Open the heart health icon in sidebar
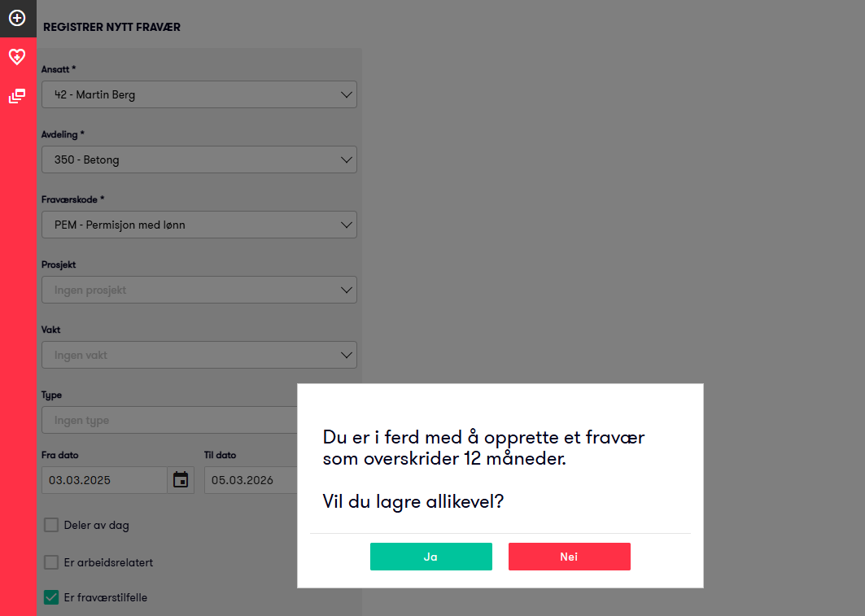Viewport: 865px width, 616px height. pyautogui.click(x=17, y=57)
